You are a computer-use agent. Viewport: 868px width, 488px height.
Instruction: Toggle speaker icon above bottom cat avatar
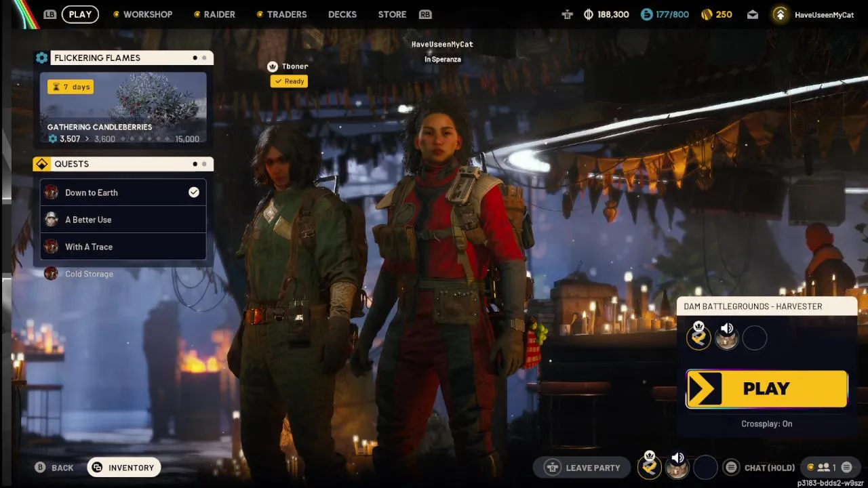pyautogui.click(x=677, y=457)
